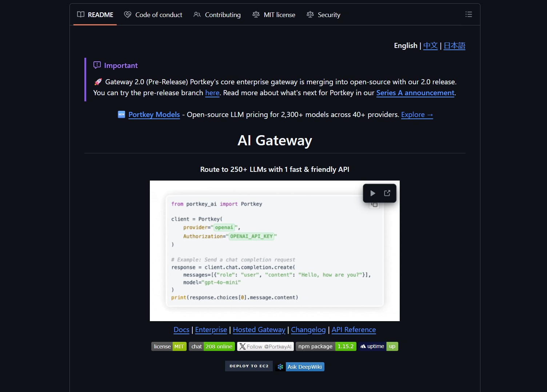Click the uptime status badge
Image resolution: width=547 pixels, height=392 pixels.
click(378, 347)
